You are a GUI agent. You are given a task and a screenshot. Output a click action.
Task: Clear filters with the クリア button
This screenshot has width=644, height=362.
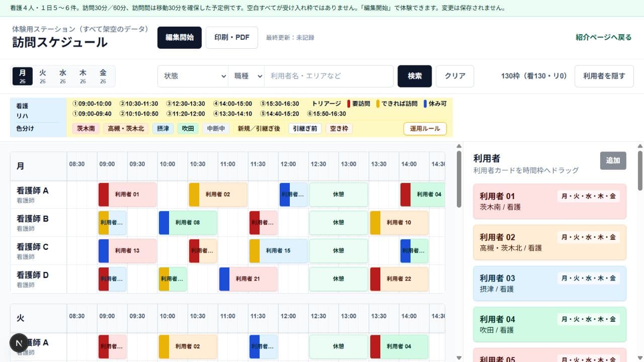click(455, 76)
